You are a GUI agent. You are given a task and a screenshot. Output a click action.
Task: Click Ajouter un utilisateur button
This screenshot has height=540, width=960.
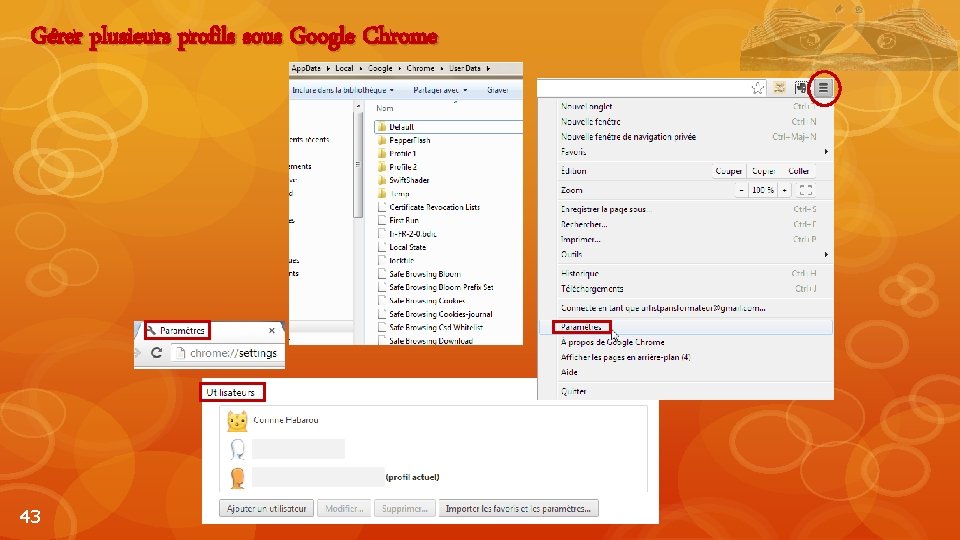click(266, 508)
